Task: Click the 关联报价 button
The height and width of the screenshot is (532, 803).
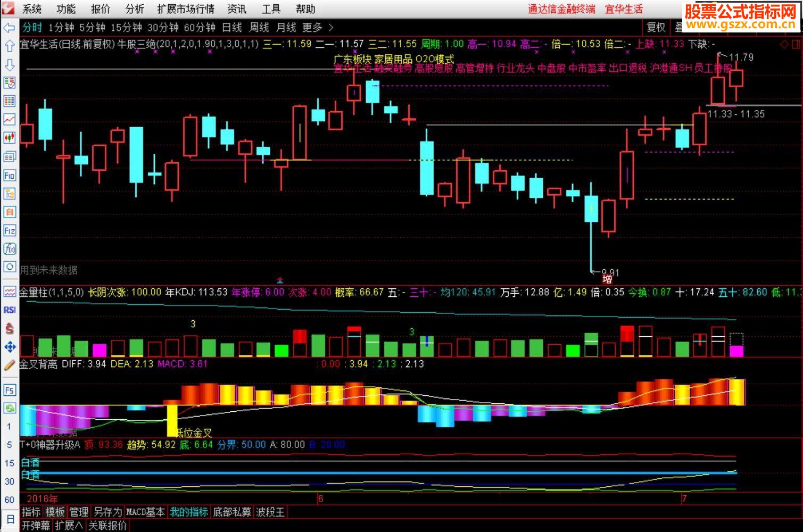Action: 107,526
